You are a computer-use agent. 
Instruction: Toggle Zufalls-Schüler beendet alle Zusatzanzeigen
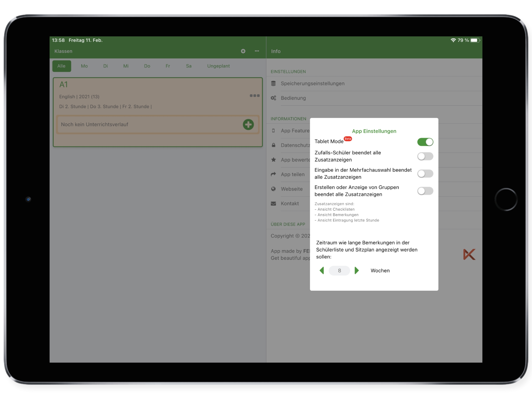[425, 156]
